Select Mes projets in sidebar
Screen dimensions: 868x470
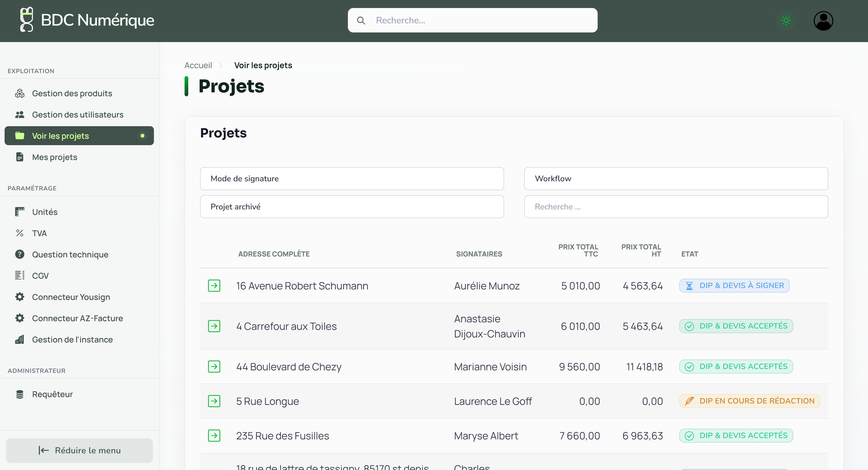coord(55,157)
